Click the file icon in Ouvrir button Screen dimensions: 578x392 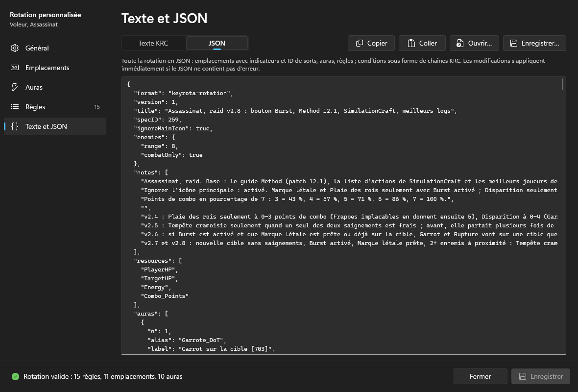(x=459, y=43)
